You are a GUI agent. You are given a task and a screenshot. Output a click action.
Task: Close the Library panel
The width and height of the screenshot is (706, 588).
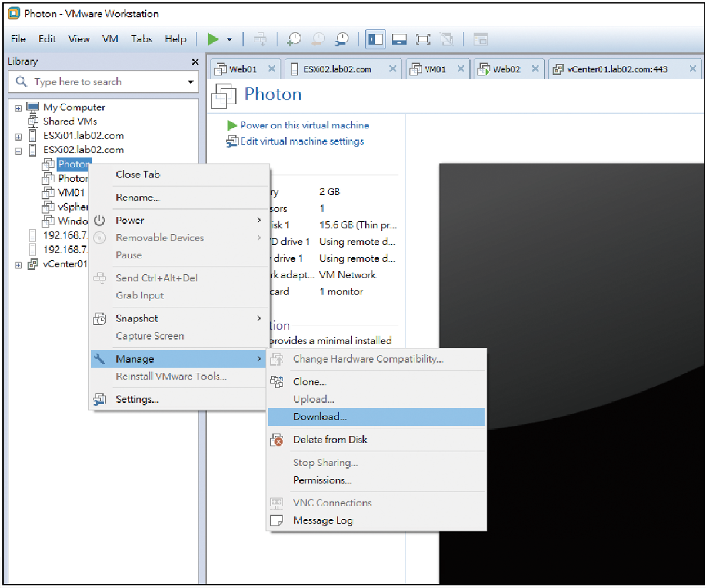[x=195, y=62]
